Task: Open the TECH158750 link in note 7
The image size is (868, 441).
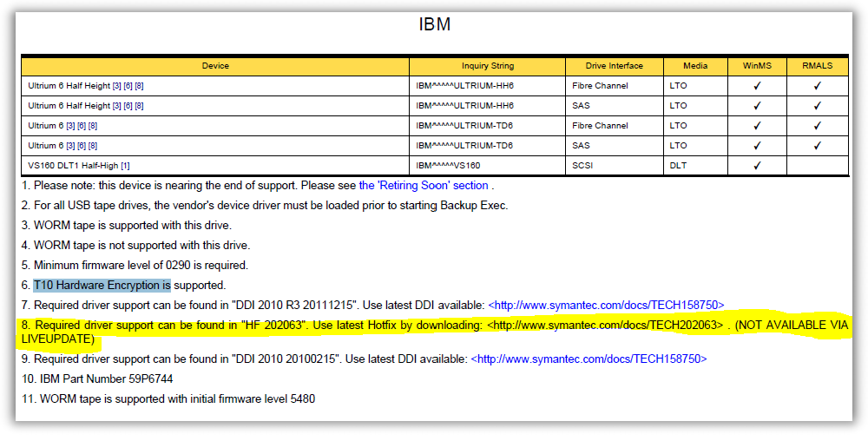Action: tap(606, 305)
